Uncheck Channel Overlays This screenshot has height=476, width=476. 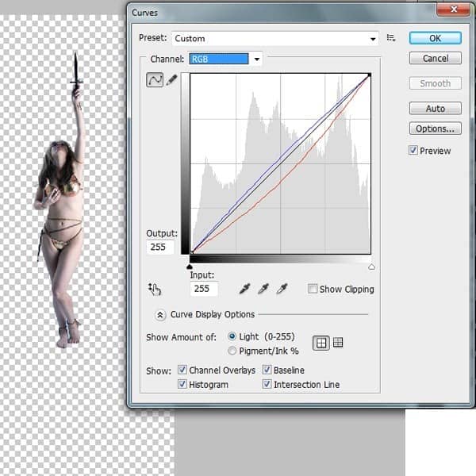pyautogui.click(x=182, y=370)
